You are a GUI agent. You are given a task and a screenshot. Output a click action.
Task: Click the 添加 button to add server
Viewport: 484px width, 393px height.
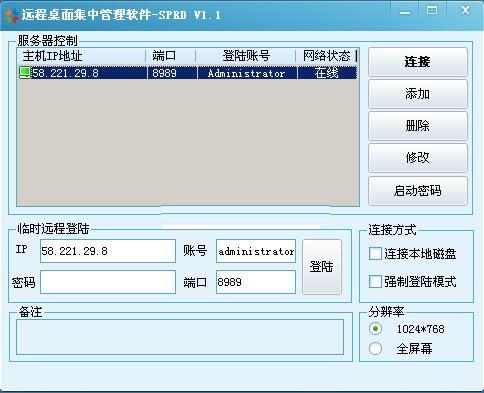[x=418, y=94]
